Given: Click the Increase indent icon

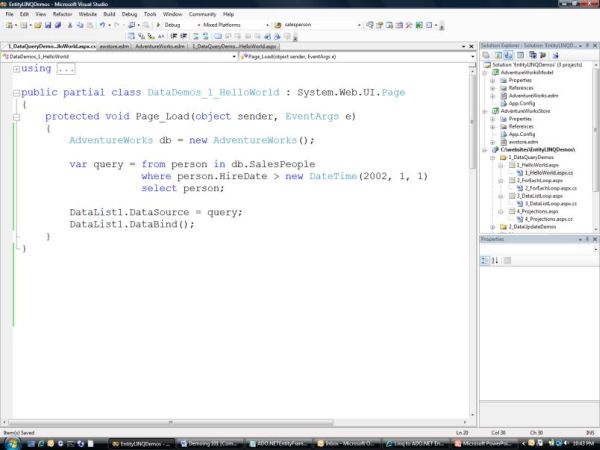Looking at the screenshot, I should [x=184, y=36].
